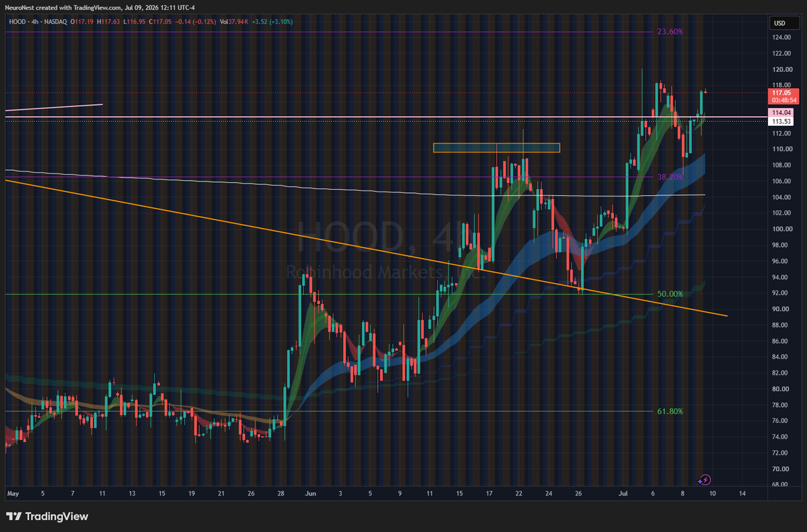Click the 22 date label on time axis

[x=519, y=494]
